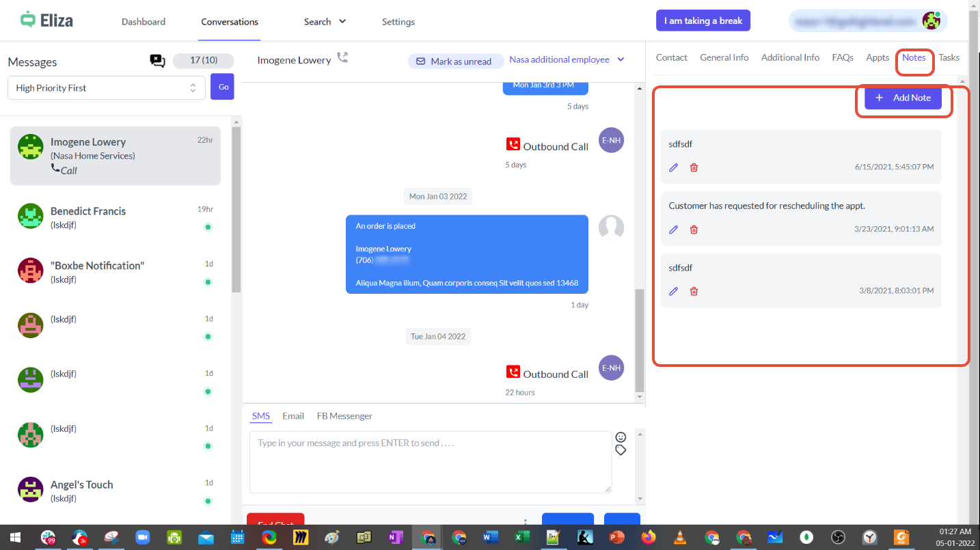Open Firefox from the taskbar
Viewport: 980px width, 550px height.
[x=648, y=538]
